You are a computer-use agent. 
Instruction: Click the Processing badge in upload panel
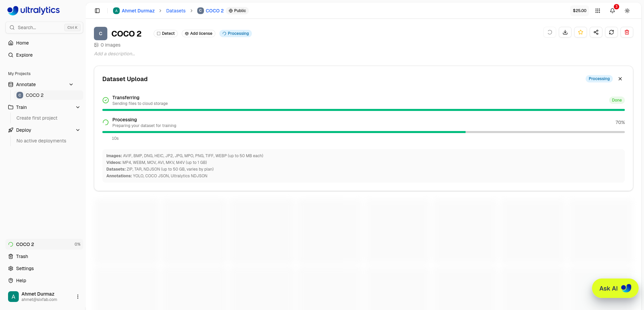(x=599, y=79)
